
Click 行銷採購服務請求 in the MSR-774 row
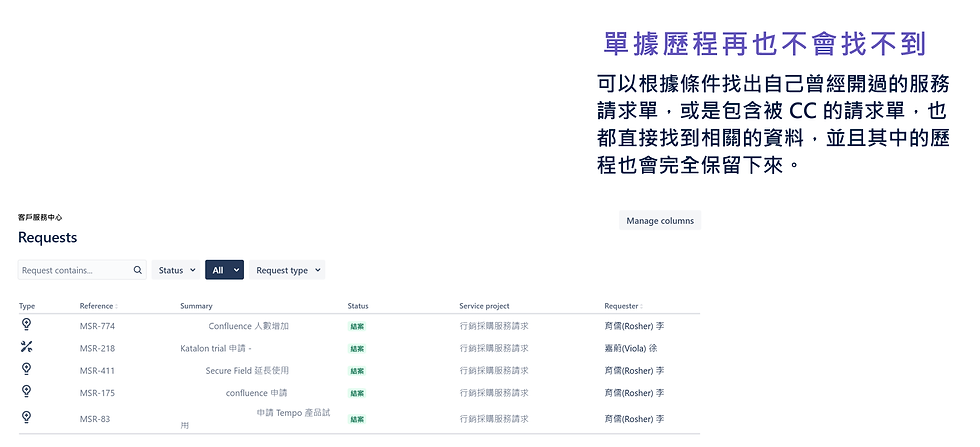point(494,326)
